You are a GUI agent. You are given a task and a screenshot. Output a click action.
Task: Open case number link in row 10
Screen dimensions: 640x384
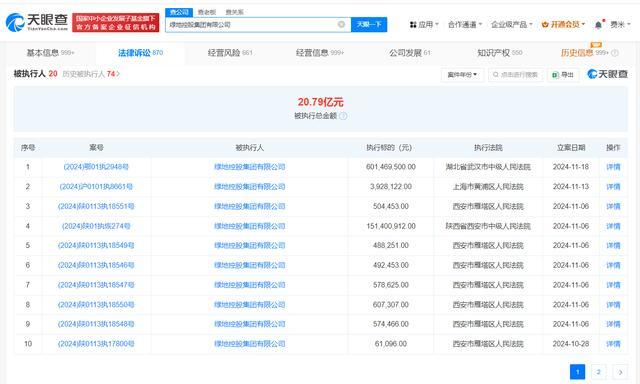click(96, 344)
